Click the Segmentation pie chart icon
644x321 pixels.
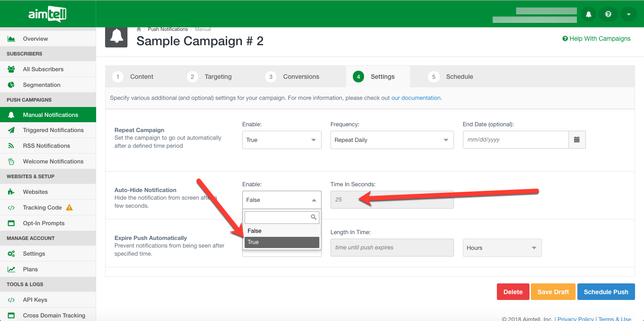pos(11,85)
